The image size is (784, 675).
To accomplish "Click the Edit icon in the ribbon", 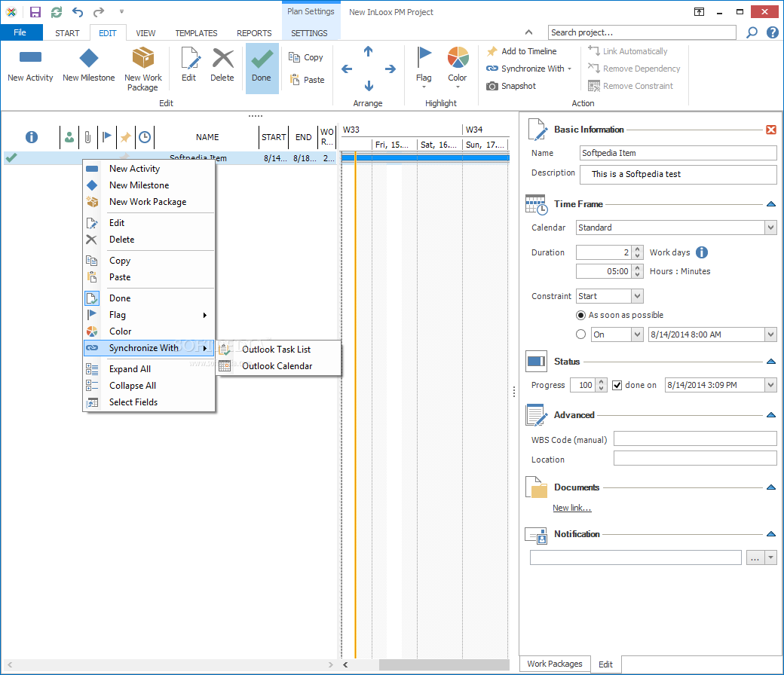I will click(189, 59).
